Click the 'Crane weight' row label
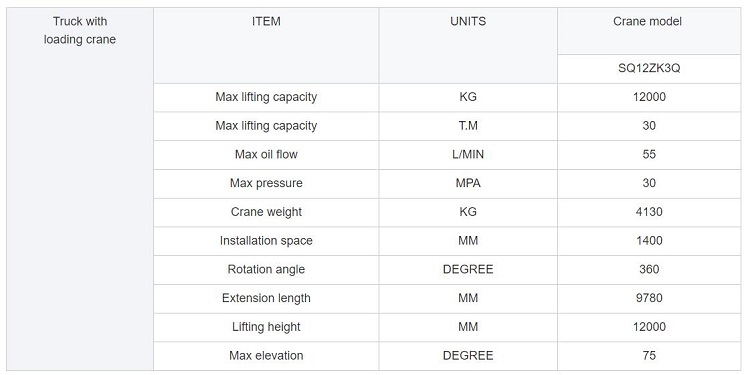The image size is (750, 375). point(266,212)
